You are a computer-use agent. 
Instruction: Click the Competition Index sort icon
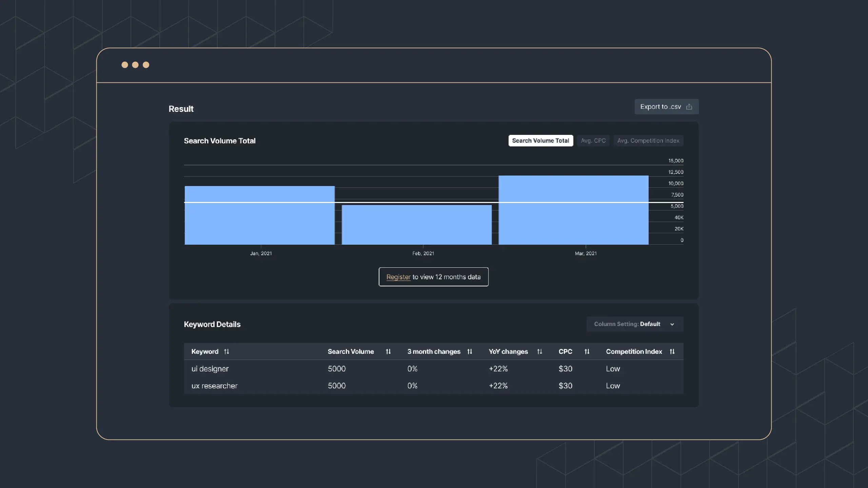[x=672, y=351]
